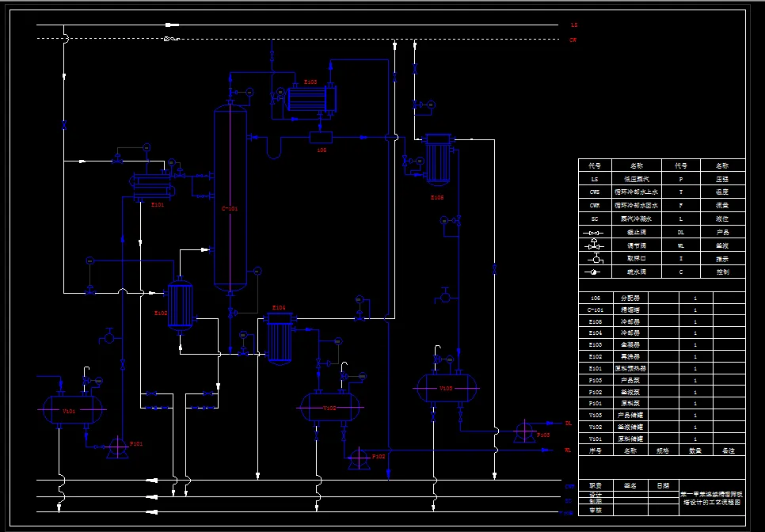
Task: Click the 原料储罐 cell in equipment list
Action: (630, 439)
